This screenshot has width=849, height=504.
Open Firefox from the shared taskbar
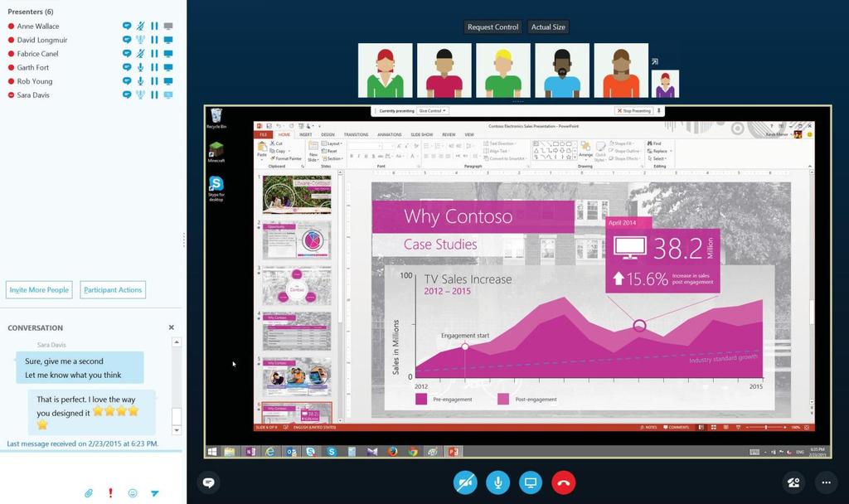point(392,452)
